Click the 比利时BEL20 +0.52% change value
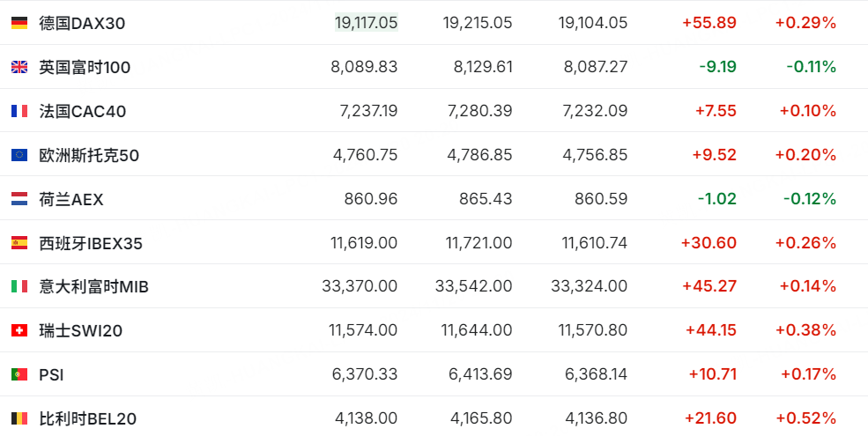The image size is (868, 436). pyautogui.click(x=805, y=418)
